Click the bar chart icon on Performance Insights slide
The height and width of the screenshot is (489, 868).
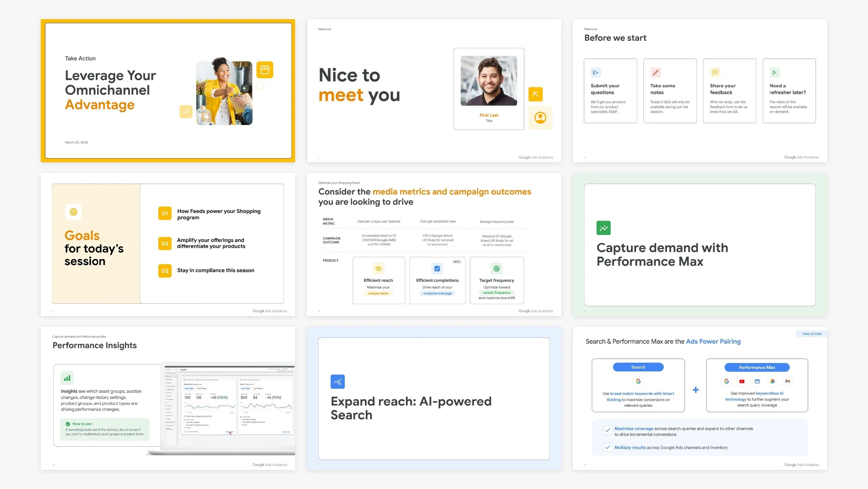pos(67,378)
